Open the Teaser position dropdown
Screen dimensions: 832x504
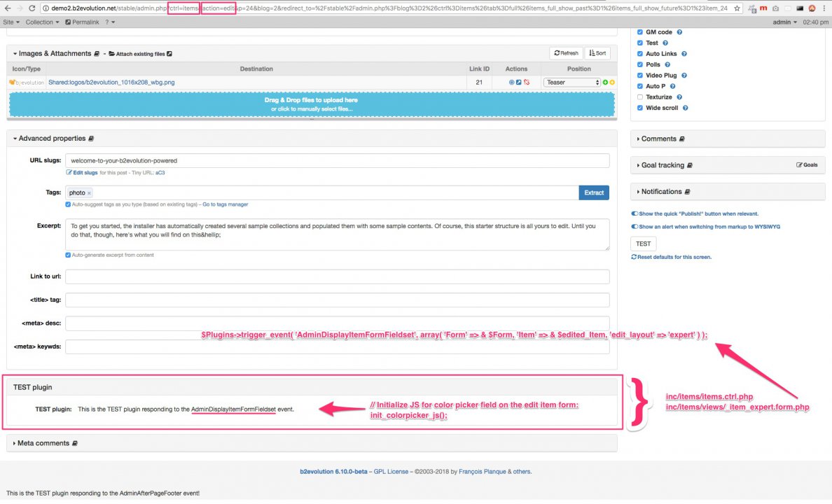(x=572, y=82)
